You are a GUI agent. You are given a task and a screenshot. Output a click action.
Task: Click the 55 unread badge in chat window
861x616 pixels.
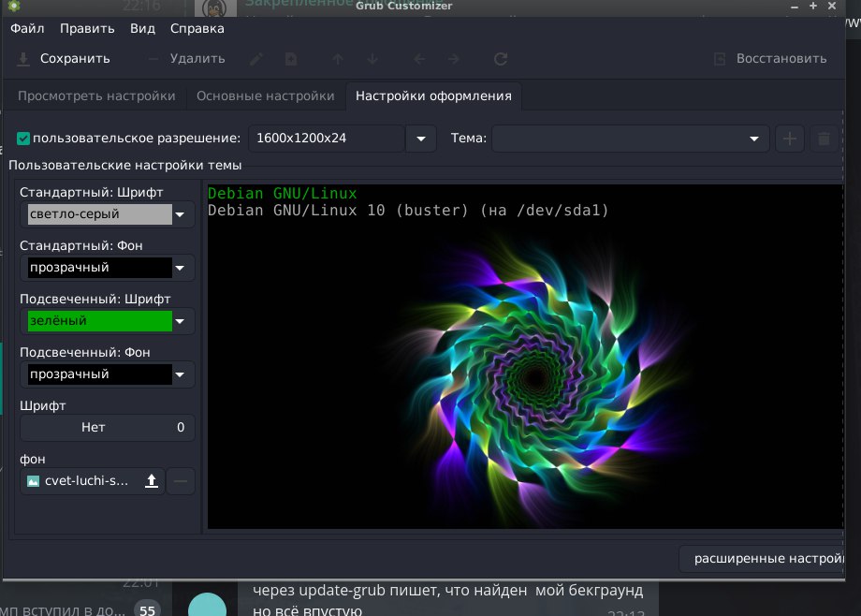click(x=147, y=609)
